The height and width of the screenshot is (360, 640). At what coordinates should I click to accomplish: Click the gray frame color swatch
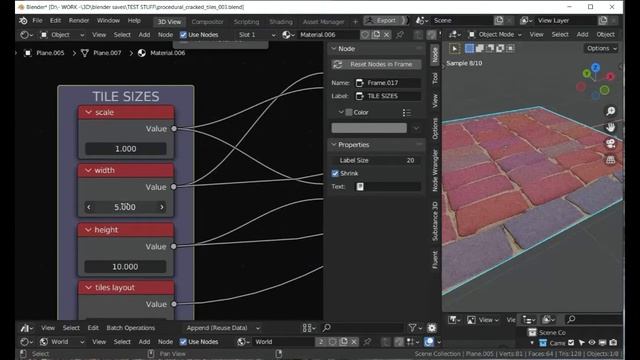(369, 128)
